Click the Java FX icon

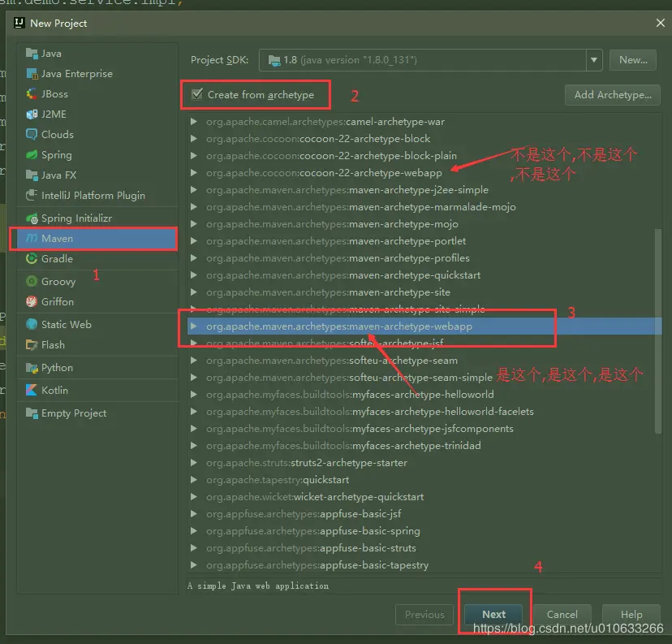click(32, 175)
